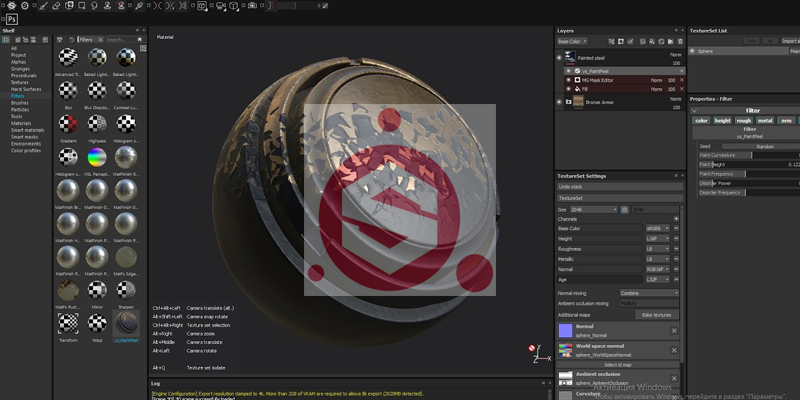Click the camera render icon in toolbar

point(253,6)
